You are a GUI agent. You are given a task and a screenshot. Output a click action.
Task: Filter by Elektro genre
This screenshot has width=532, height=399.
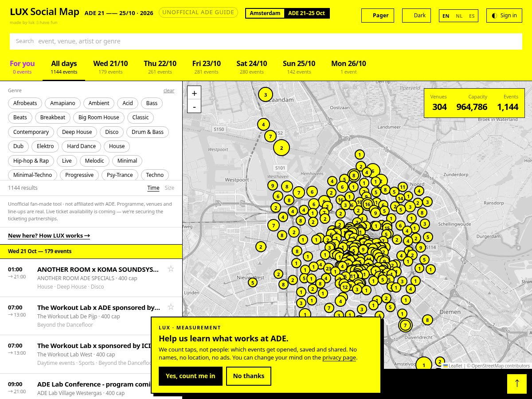pyautogui.click(x=45, y=146)
